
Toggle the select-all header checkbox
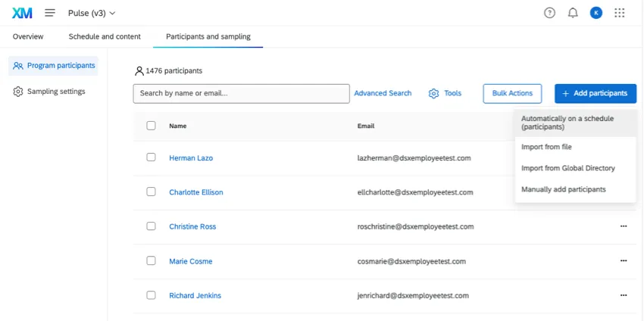coord(151,126)
